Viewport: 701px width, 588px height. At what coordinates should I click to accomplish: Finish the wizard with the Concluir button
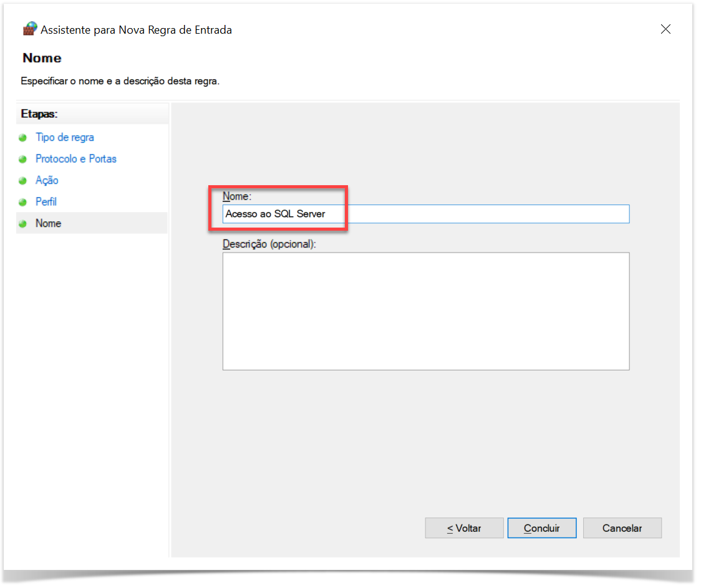pyautogui.click(x=541, y=528)
